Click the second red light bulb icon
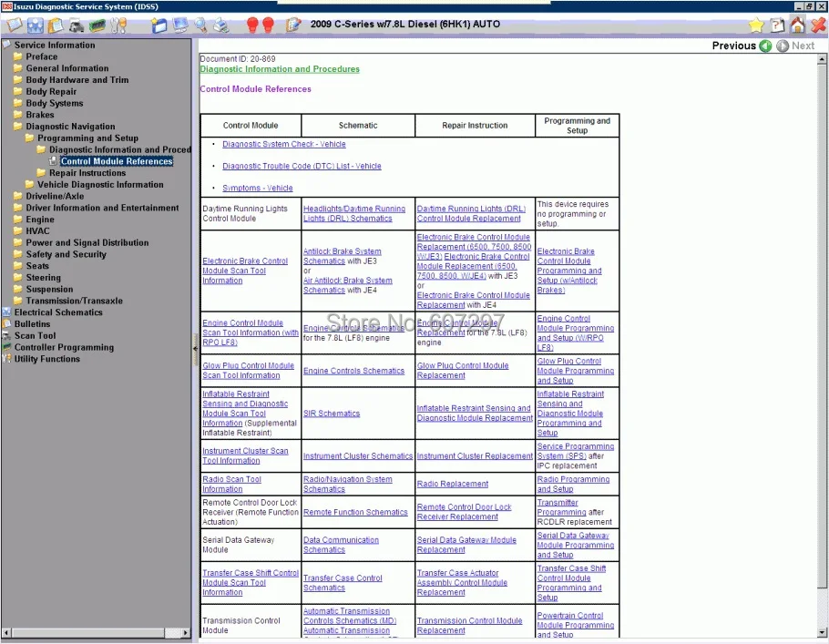This screenshot has width=829, height=644. click(269, 25)
